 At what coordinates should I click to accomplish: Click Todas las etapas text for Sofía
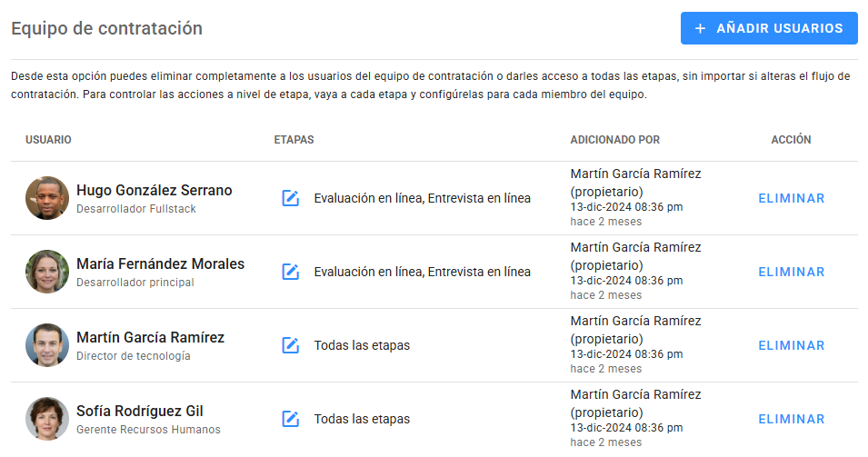click(362, 419)
